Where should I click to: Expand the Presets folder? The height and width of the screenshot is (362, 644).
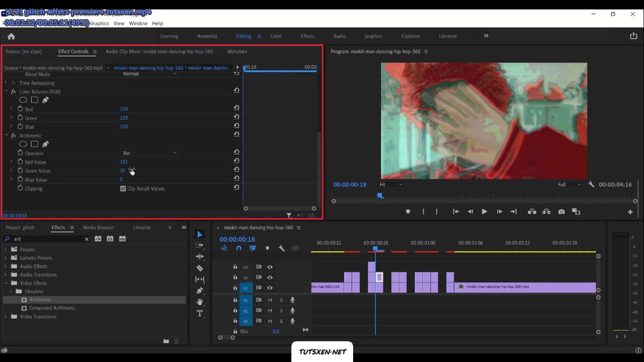tap(6, 249)
